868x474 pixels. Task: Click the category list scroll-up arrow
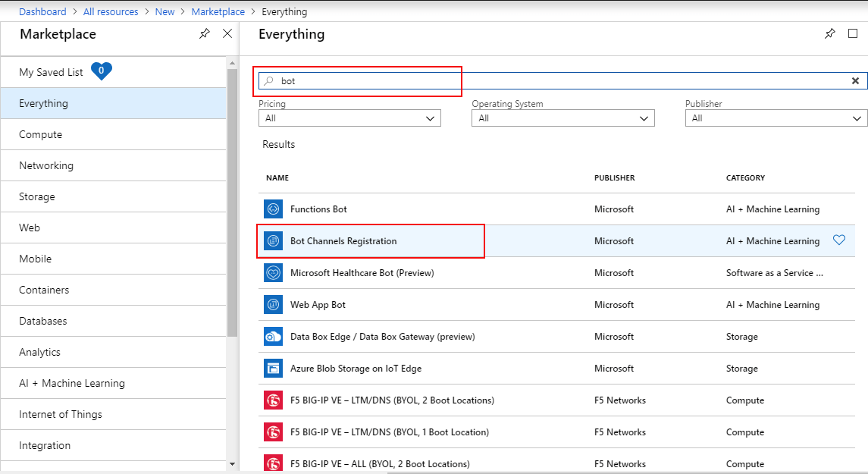point(232,63)
